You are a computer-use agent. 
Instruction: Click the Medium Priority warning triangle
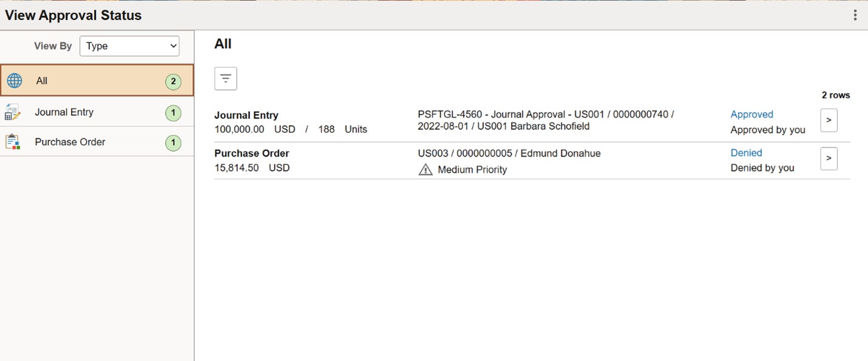point(426,170)
